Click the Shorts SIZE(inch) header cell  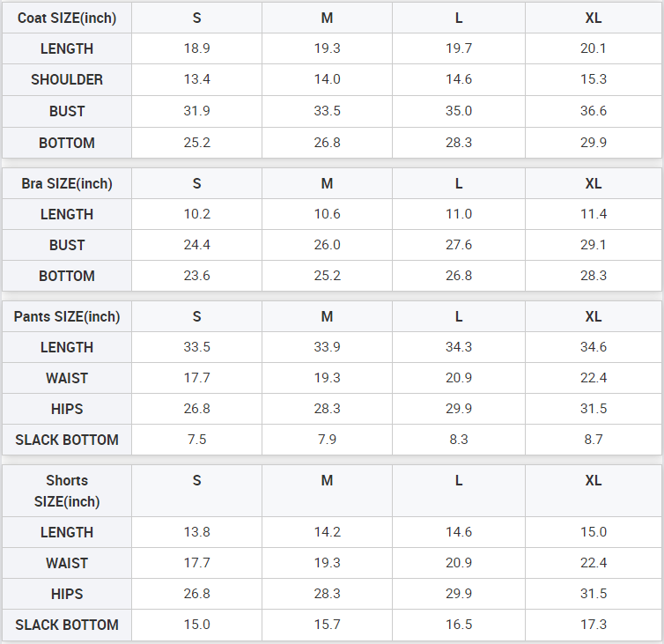pos(67,491)
